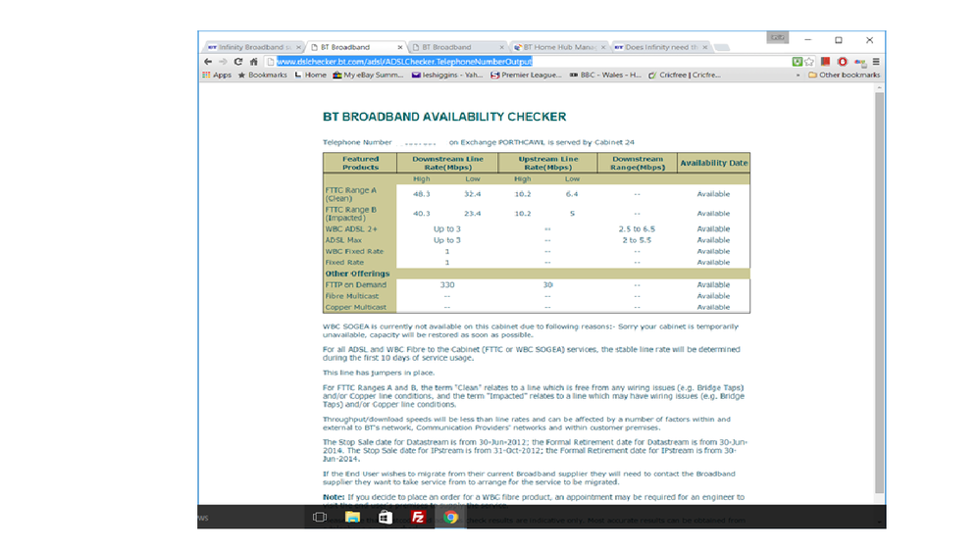Click the green extension icon in address bar

[x=797, y=61]
